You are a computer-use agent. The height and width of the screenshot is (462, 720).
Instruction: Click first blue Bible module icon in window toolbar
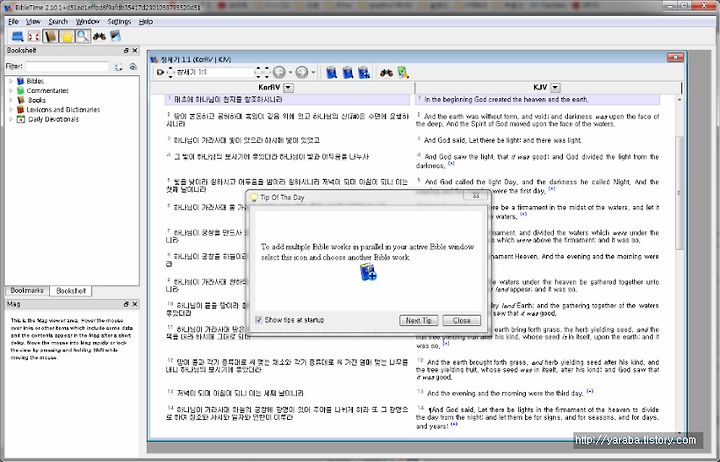331,72
